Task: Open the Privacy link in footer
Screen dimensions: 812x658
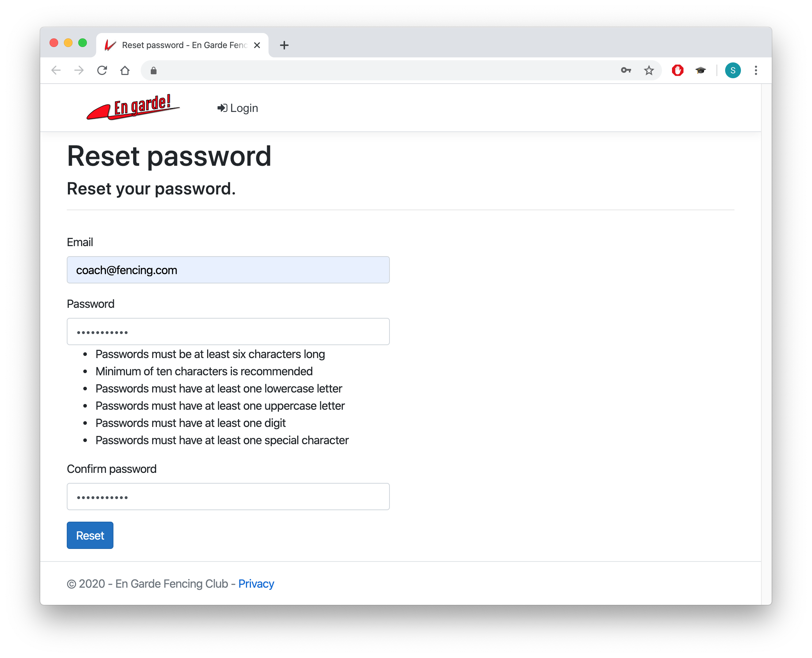Action: coord(256,584)
